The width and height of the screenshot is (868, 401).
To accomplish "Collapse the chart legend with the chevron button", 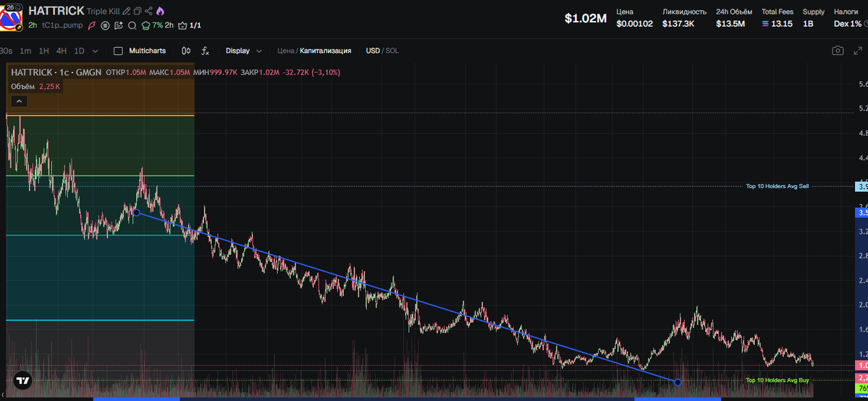I will coord(20,101).
